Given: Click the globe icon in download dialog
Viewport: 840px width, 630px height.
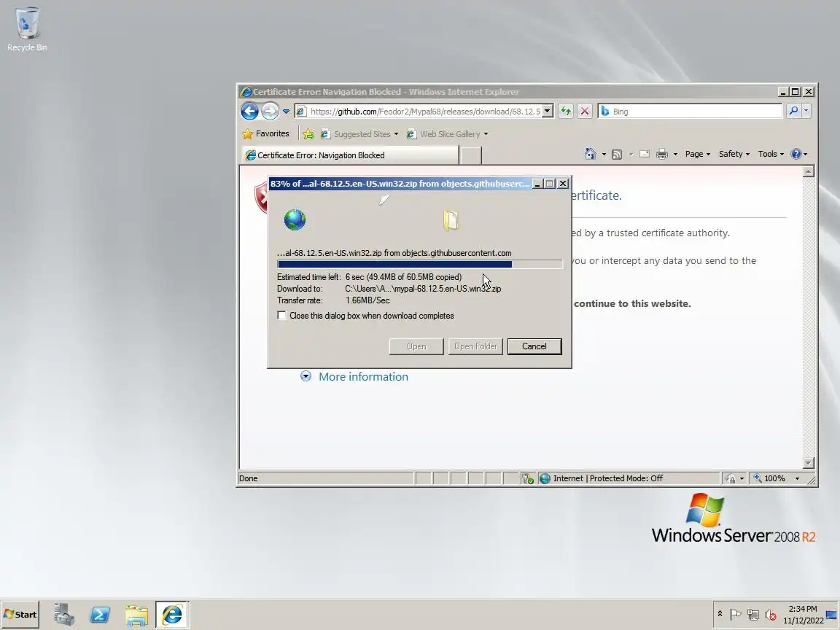Looking at the screenshot, I should point(295,219).
